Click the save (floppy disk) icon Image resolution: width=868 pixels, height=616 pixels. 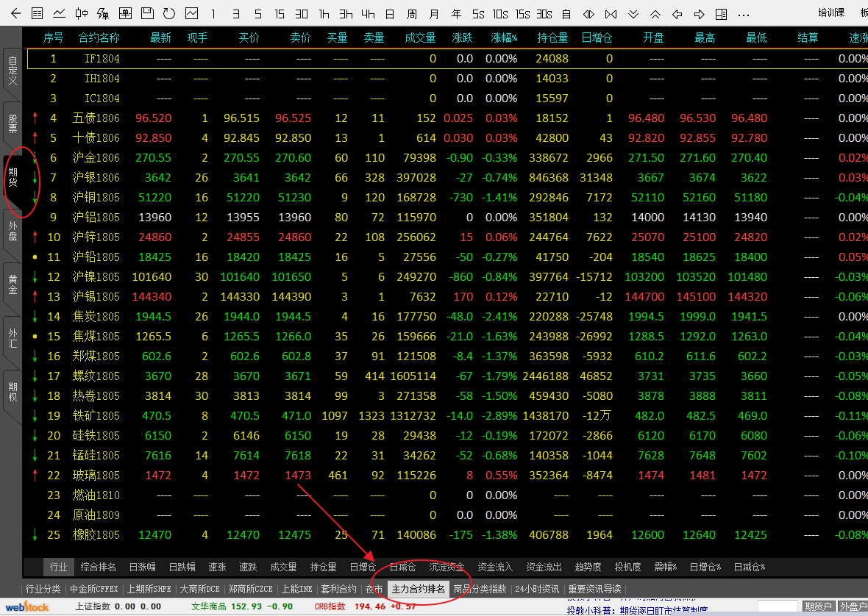pos(147,13)
